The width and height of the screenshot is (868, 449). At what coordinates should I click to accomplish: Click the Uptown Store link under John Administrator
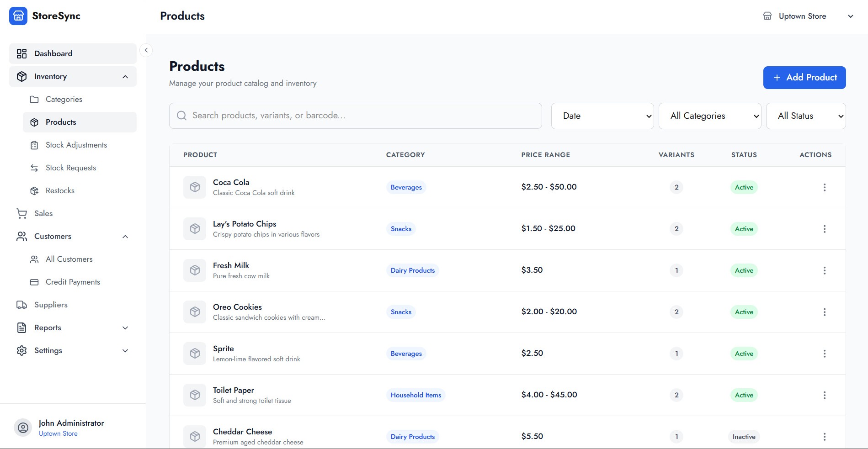(58, 433)
